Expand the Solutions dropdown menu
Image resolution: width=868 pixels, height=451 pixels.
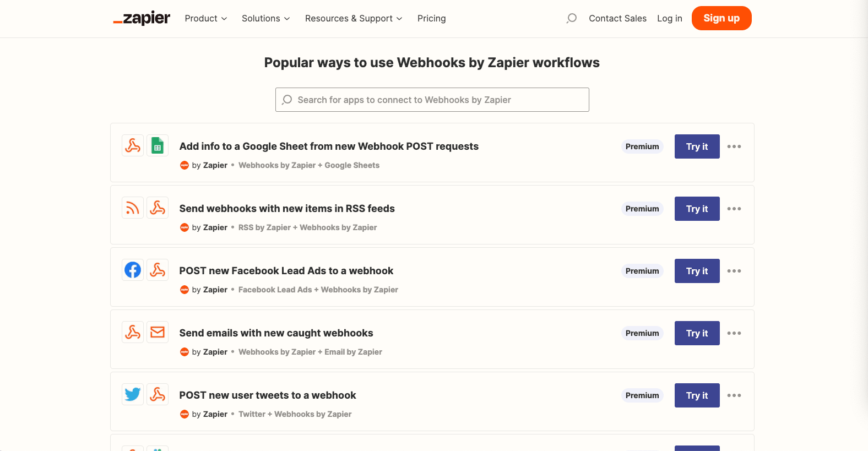click(265, 19)
